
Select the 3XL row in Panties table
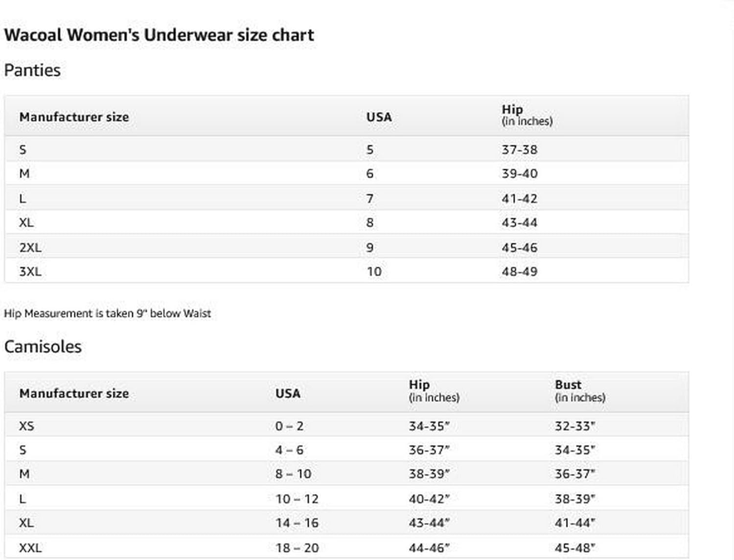tap(30, 272)
